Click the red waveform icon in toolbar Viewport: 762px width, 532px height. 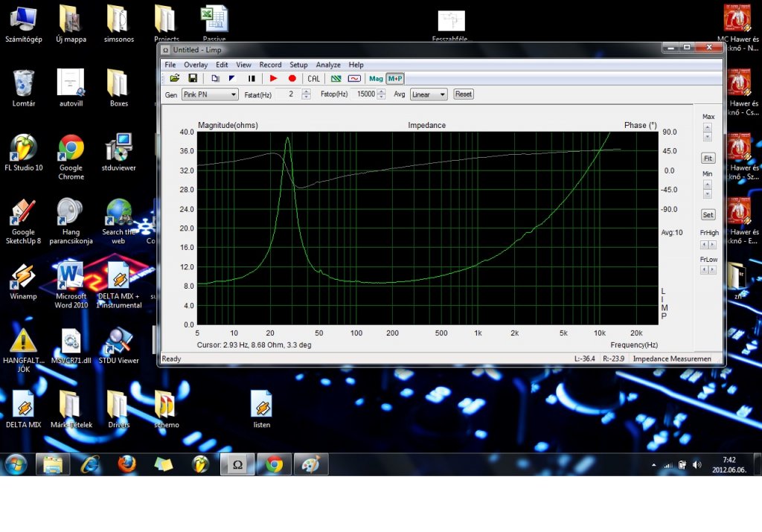pos(354,78)
